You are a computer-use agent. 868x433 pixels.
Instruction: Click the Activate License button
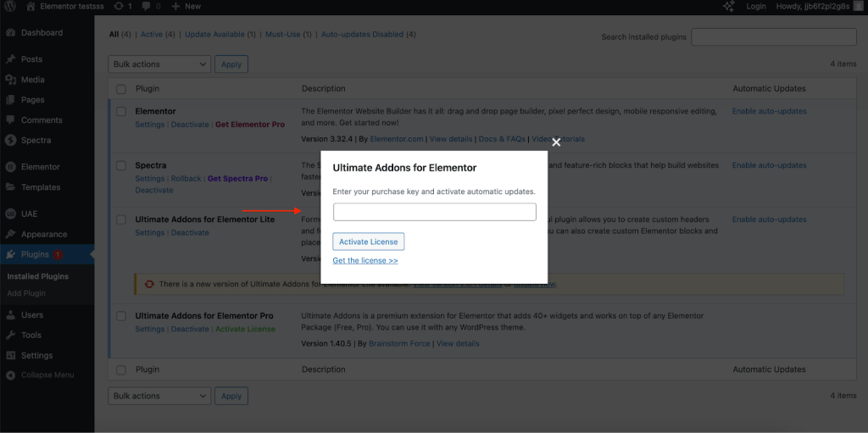click(368, 242)
